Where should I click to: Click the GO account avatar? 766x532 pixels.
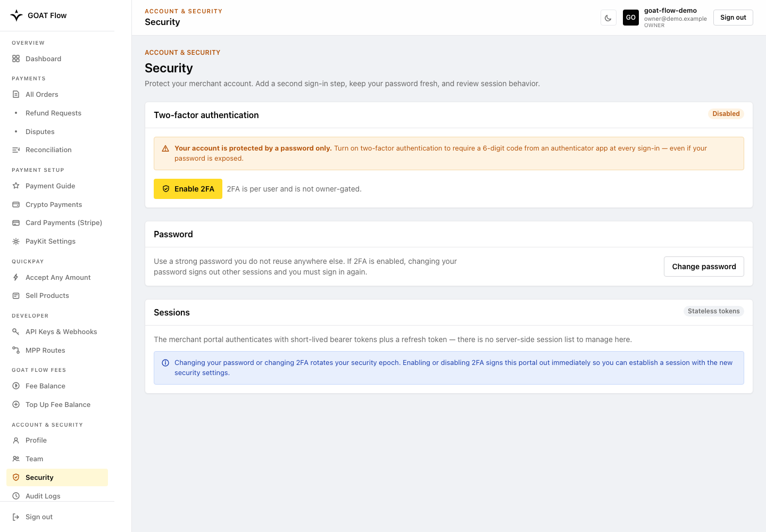[x=631, y=18]
